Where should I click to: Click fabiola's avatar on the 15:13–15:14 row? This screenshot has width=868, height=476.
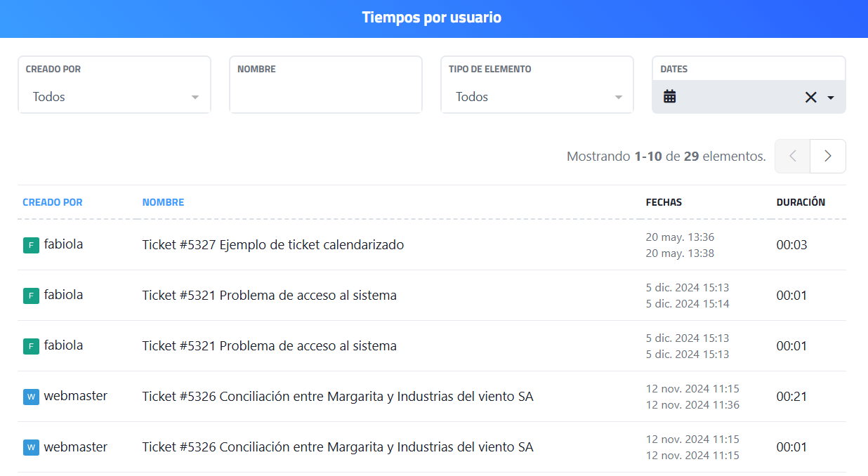click(31, 296)
